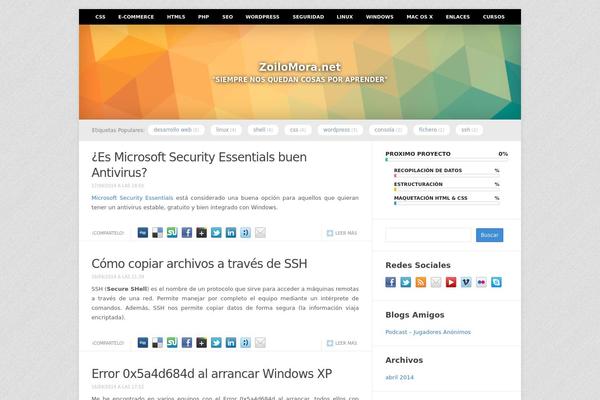
Task: Select the 'fichero' popular tag
Action: tap(431, 130)
